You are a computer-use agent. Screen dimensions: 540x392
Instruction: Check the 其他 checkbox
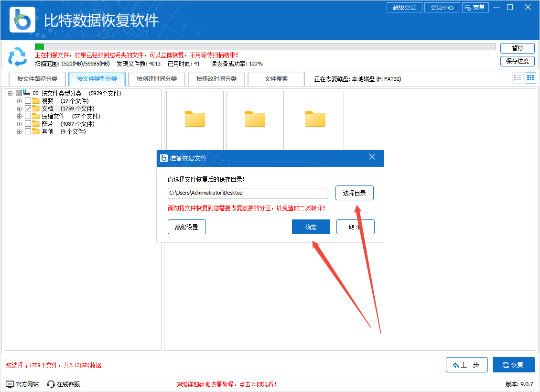pos(28,131)
